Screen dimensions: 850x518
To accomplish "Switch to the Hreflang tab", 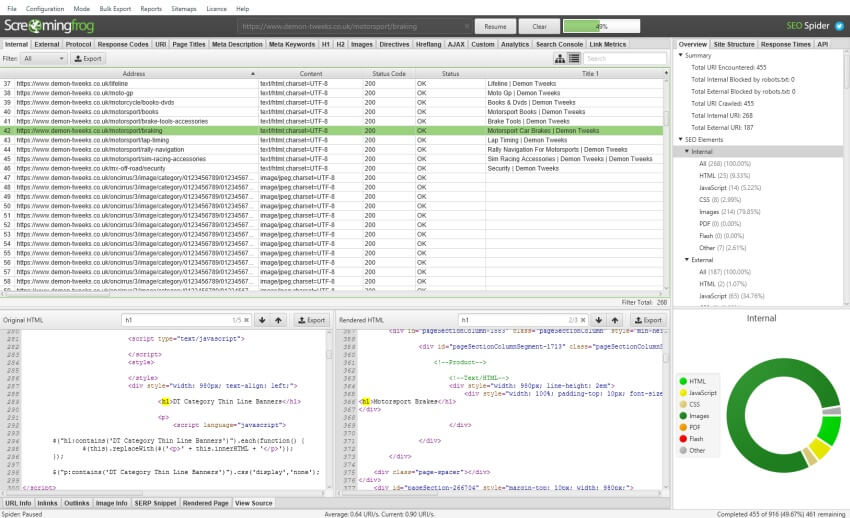I will tap(428, 44).
